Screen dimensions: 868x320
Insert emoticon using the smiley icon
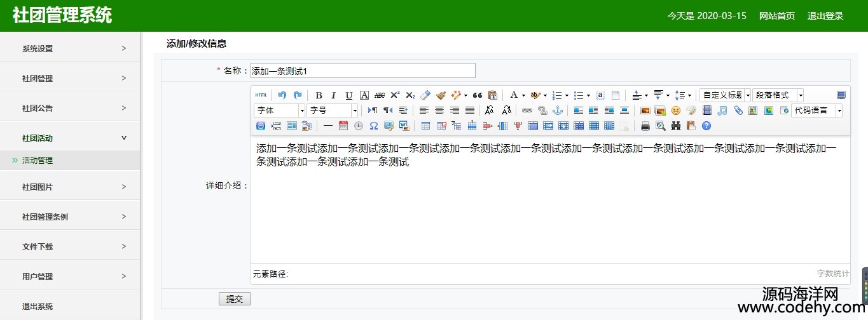click(676, 110)
